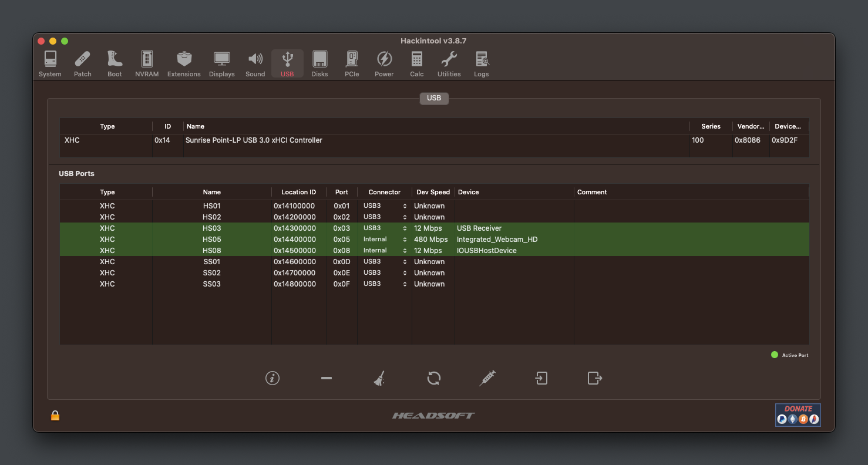Open the Displays section
The height and width of the screenshot is (465, 868).
221,64
